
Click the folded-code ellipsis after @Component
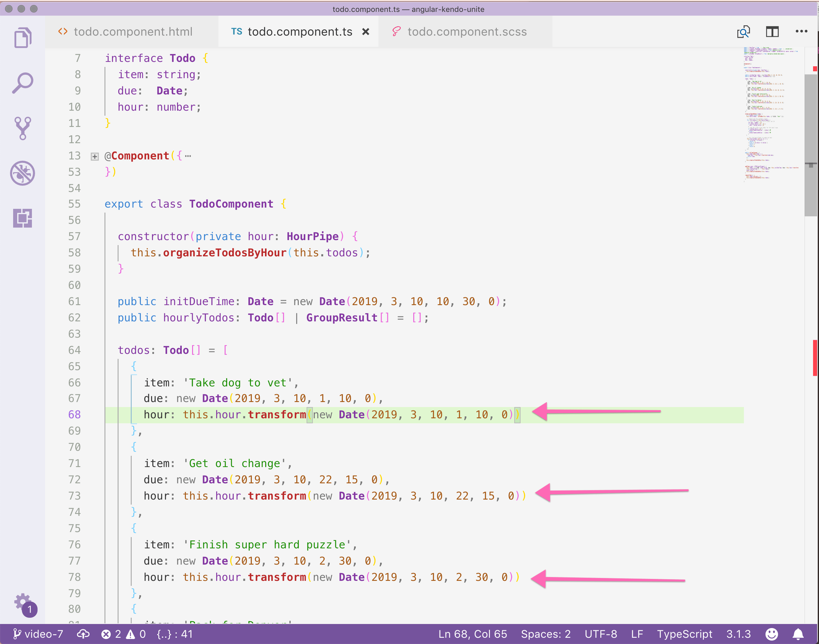click(x=188, y=156)
